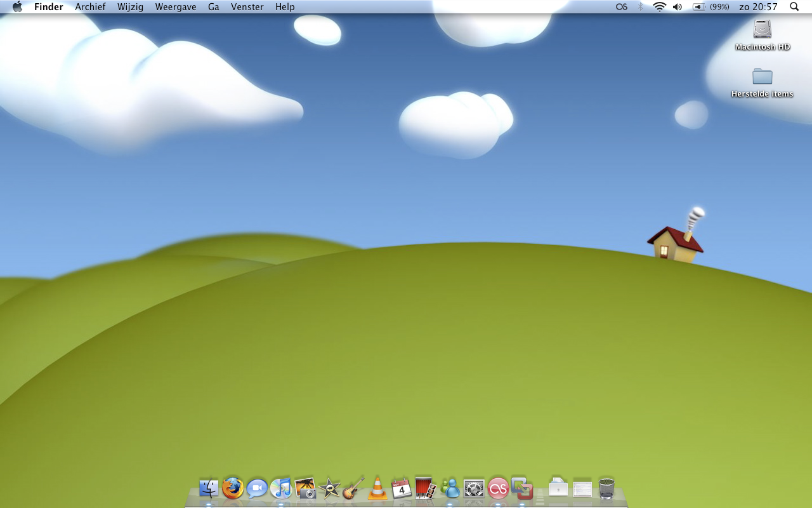Open iPhoto in the Dock

click(306, 488)
